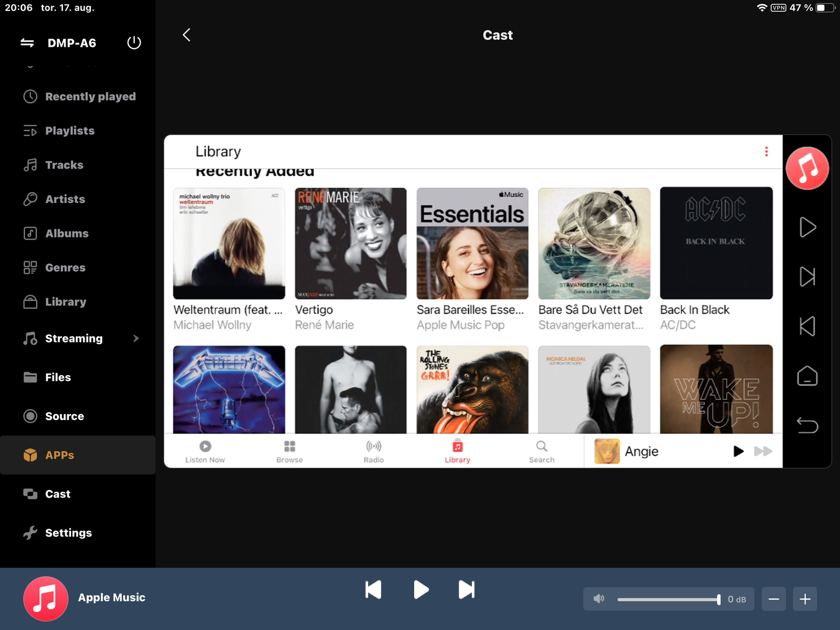This screenshot has width=840, height=630.
Task: Click the Settings wrench icon
Action: coord(30,533)
